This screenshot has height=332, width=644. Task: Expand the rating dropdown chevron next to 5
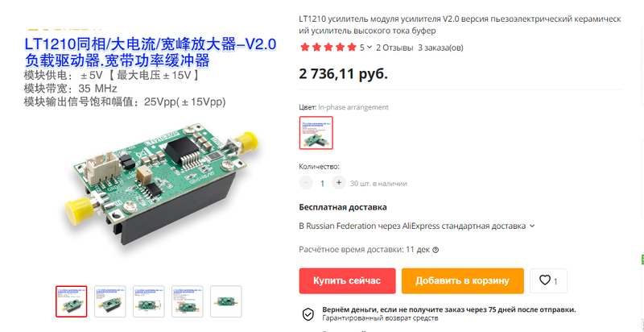[x=369, y=48]
